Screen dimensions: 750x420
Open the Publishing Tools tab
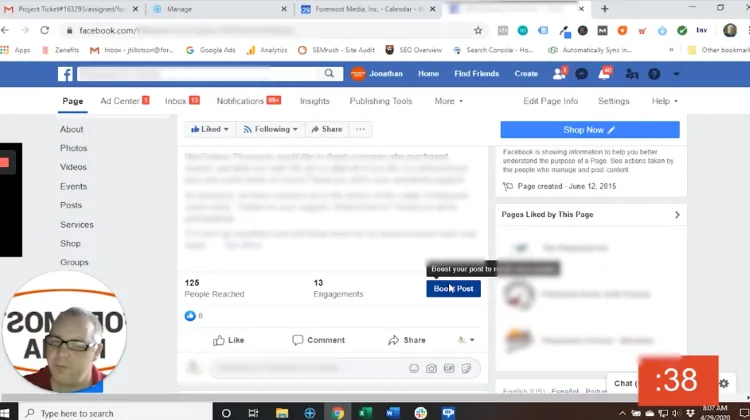click(x=381, y=101)
